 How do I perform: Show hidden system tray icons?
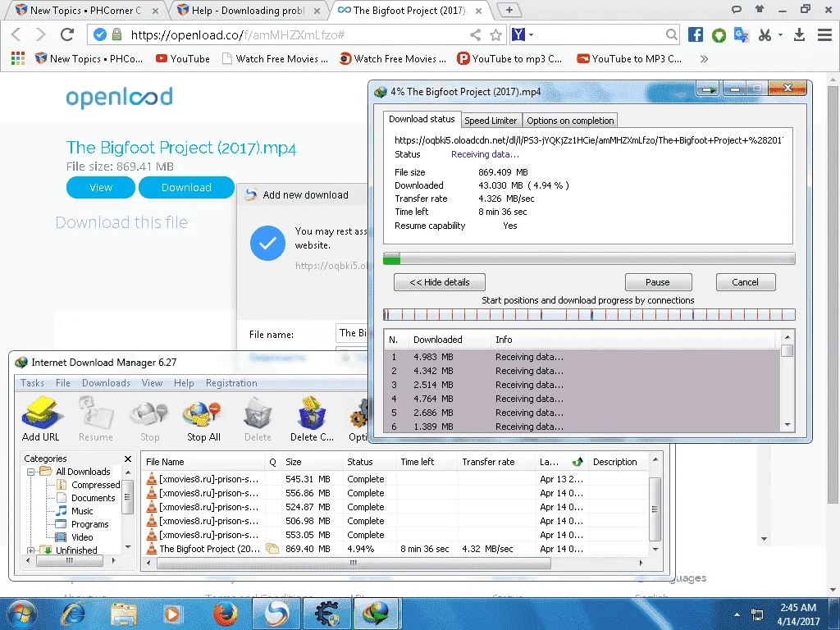(x=737, y=614)
